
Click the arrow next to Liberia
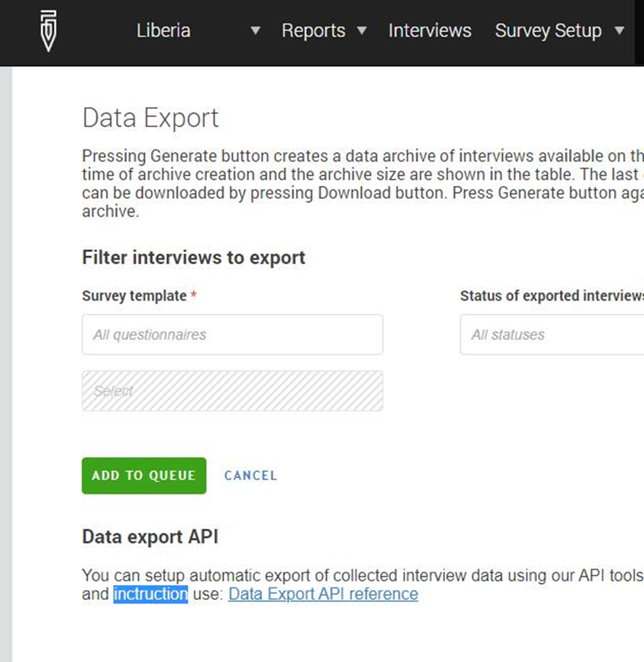tap(255, 31)
